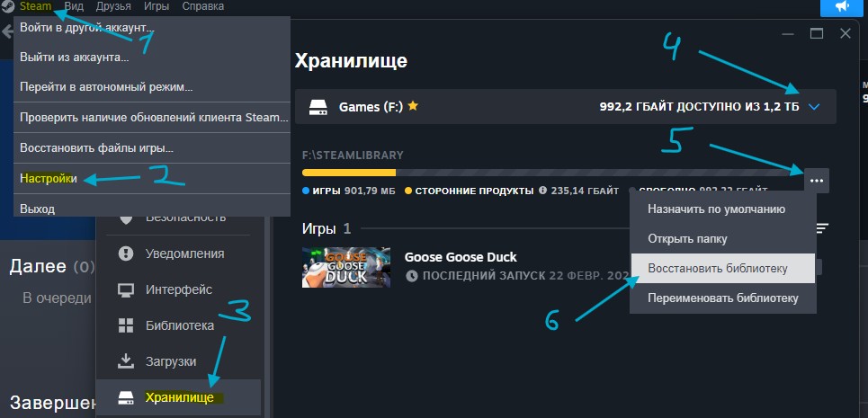Click the Игры 1 section header
Viewport: 868px width, 418px height.
327,228
